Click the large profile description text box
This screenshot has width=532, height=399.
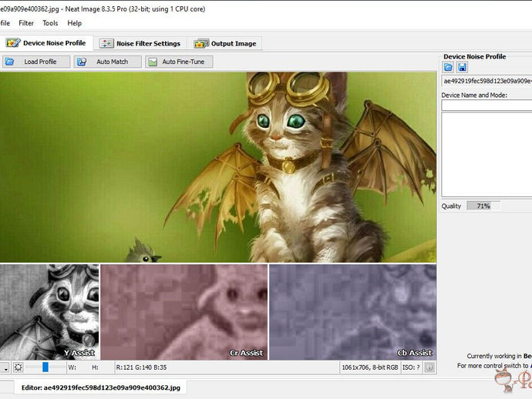487,155
